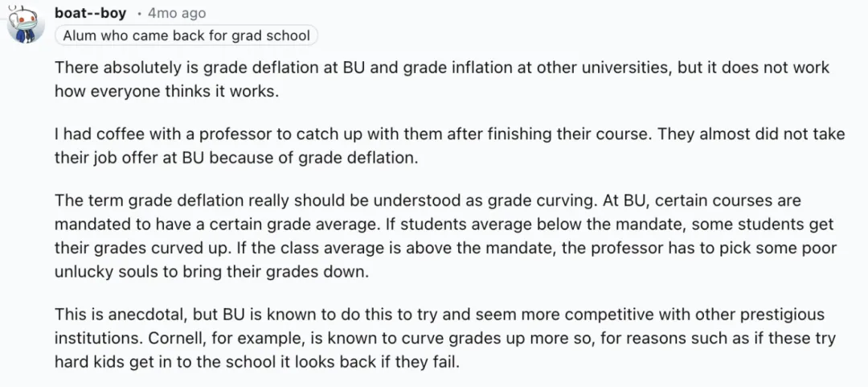Click the line beginning "I had coffee with a professor"

(450, 134)
